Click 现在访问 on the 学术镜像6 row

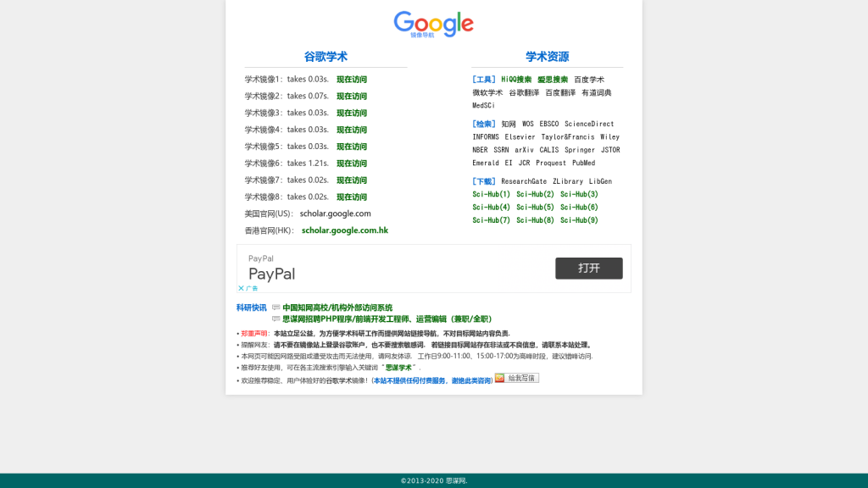click(352, 164)
